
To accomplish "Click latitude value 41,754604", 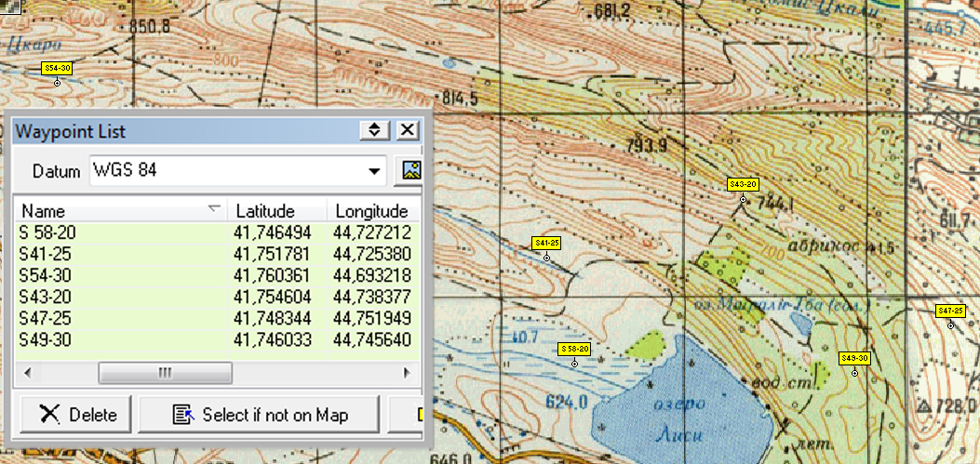I will [x=273, y=297].
